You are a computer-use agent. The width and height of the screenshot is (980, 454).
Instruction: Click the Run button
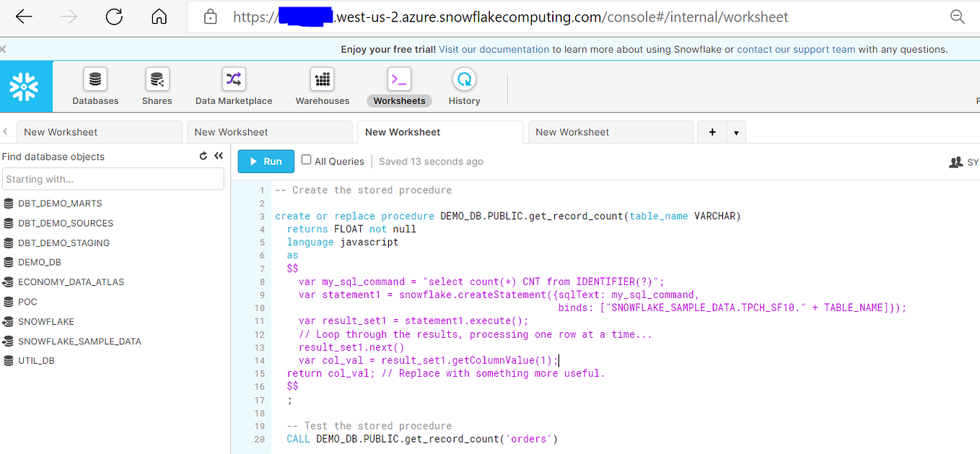[x=266, y=161]
